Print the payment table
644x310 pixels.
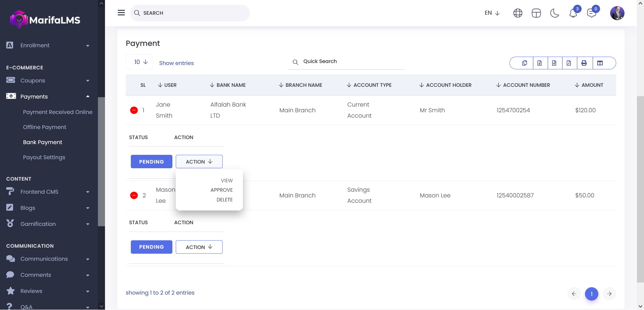pos(584,63)
